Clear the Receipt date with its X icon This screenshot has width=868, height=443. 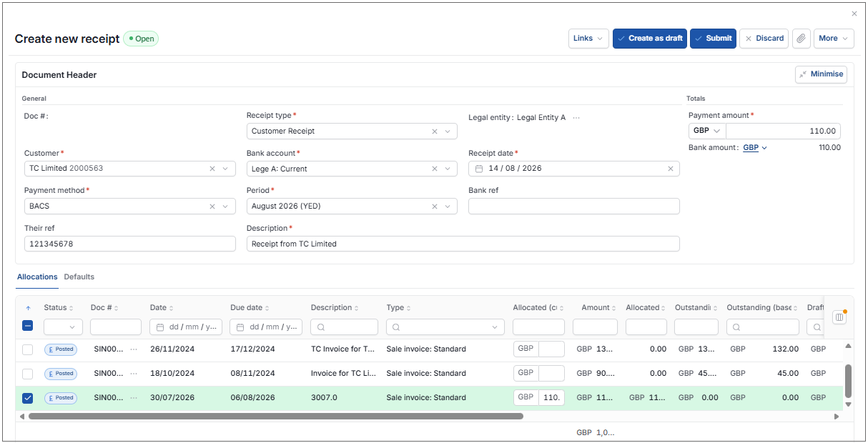point(671,169)
